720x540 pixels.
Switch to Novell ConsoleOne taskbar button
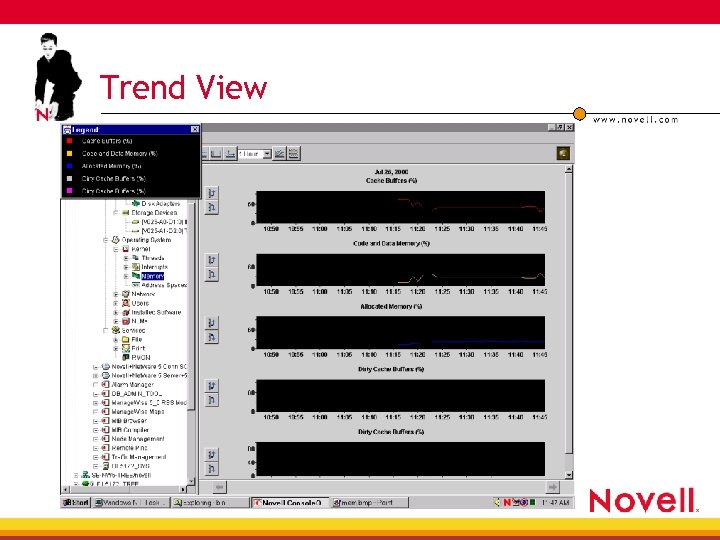(290, 502)
